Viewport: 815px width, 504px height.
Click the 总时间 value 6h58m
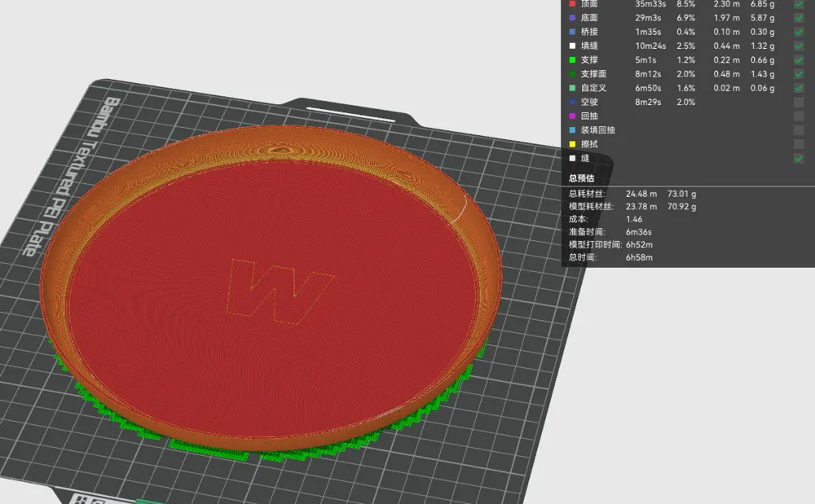coord(639,257)
